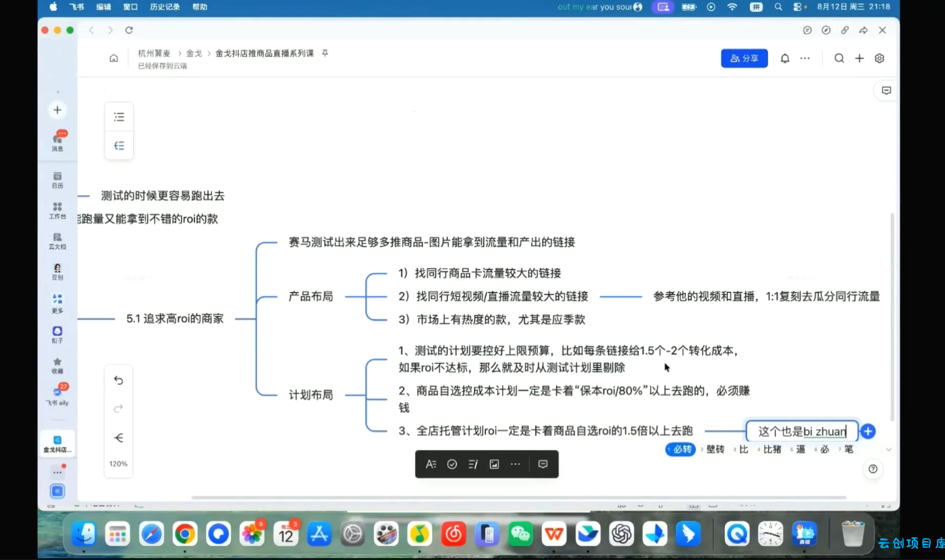
Task: Open 帮助 menu in menu bar
Action: [x=200, y=7]
